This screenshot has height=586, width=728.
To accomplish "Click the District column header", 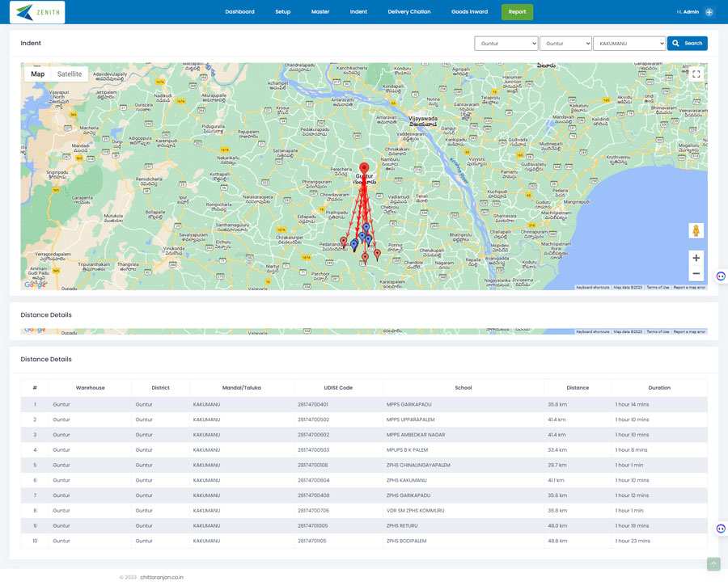I will tap(161, 388).
